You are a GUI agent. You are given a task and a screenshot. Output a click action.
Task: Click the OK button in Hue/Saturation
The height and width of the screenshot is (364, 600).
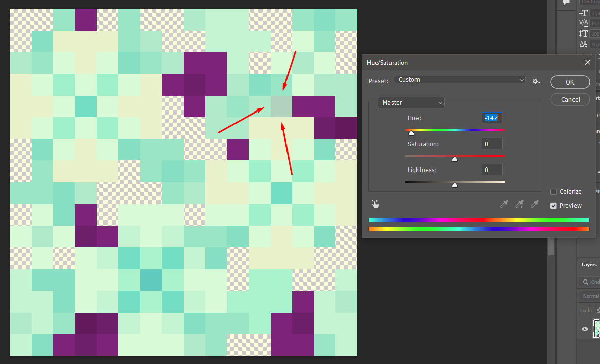point(570,82)
